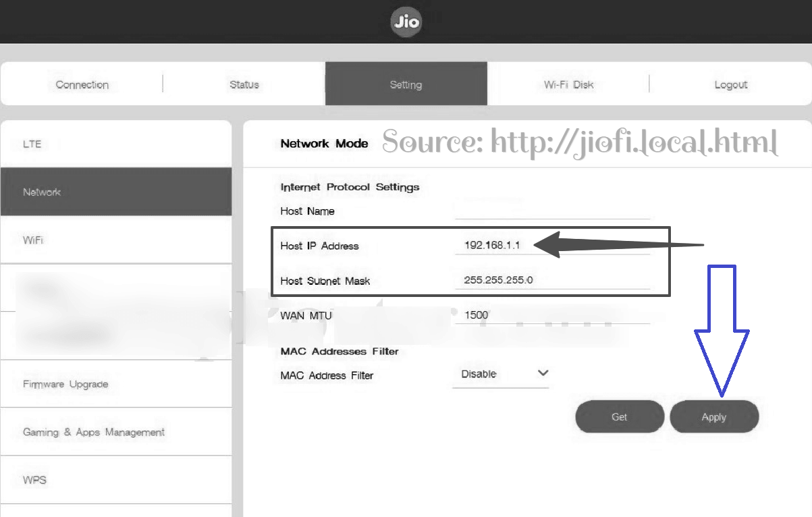Open the Wi-Fi Disk tab
The image size is (812, 517).
point(568,85)
